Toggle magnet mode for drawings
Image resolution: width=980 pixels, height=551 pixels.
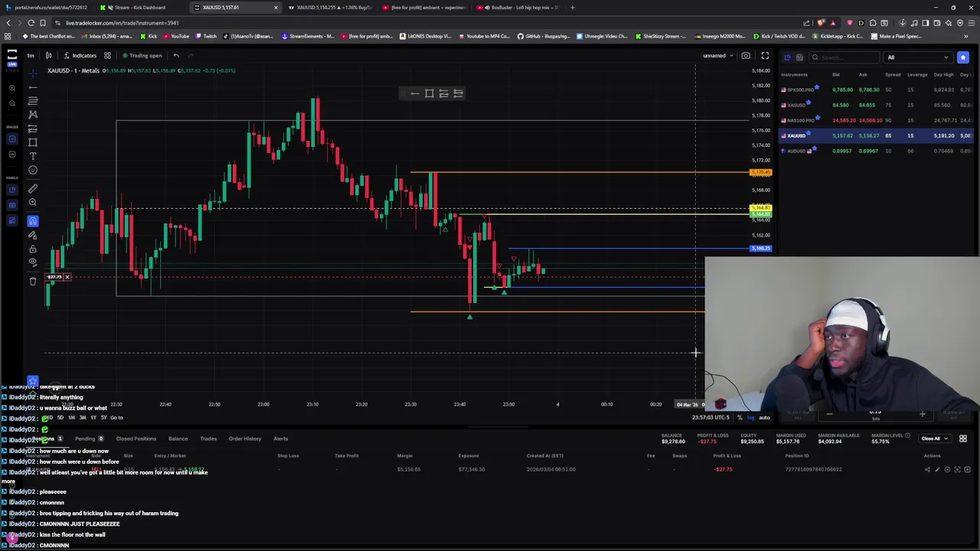click(x=33, y=220)
